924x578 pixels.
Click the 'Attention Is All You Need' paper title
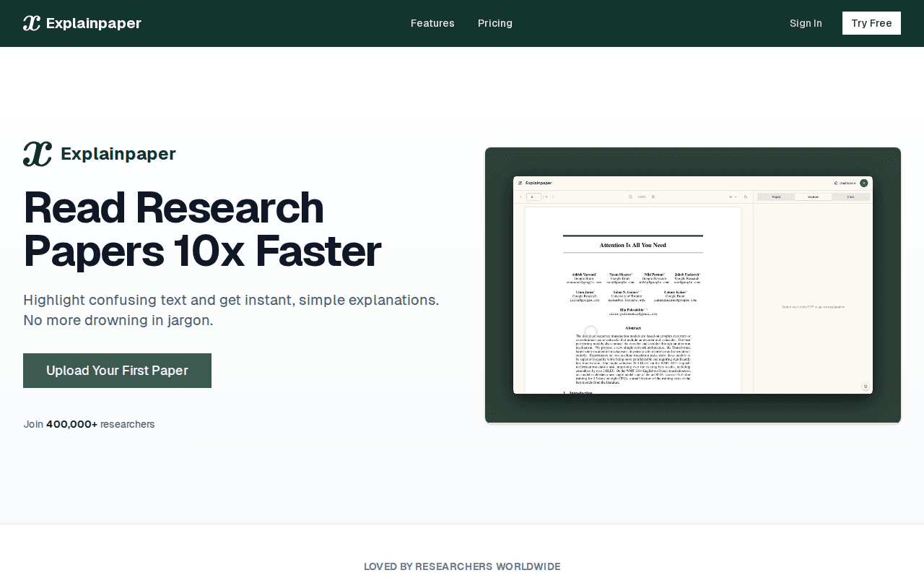[x=633, y=245]
